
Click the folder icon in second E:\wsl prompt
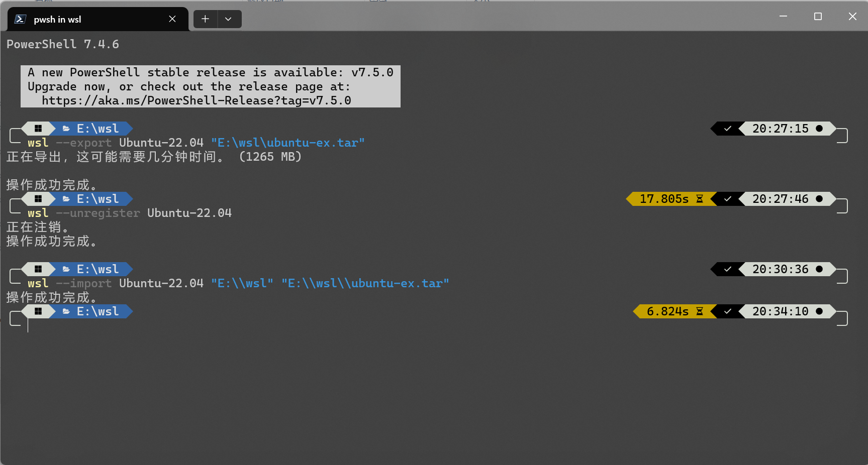(x=66, y=199)
